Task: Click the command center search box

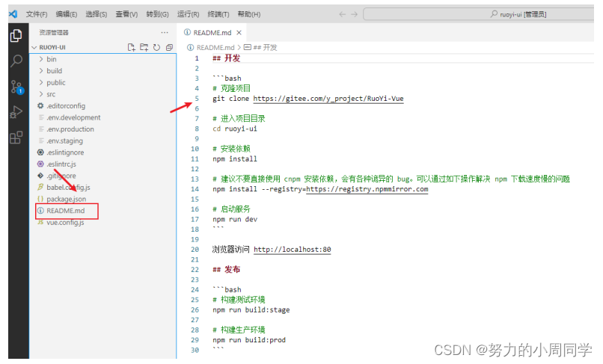Action: coord(478,14)
